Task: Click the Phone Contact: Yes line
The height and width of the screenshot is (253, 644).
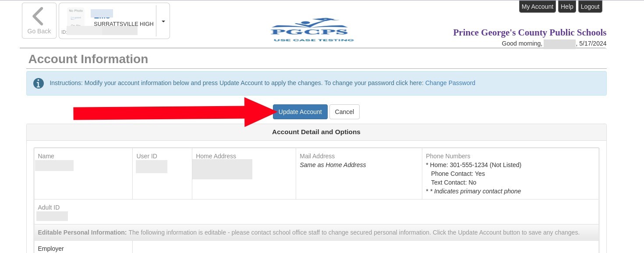Action: coord(458,174)
